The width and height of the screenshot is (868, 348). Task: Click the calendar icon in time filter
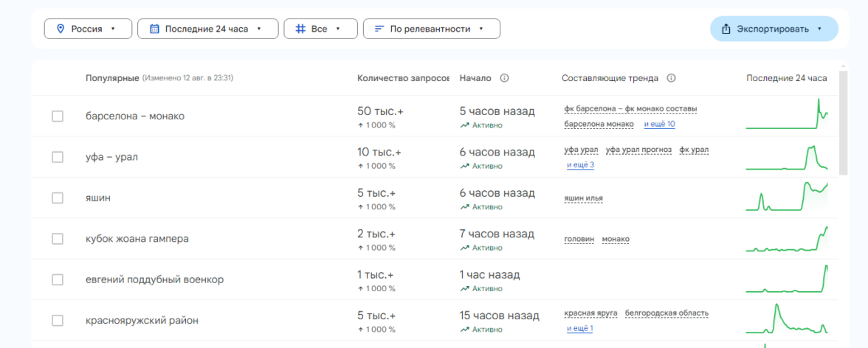tap(154, 29)
